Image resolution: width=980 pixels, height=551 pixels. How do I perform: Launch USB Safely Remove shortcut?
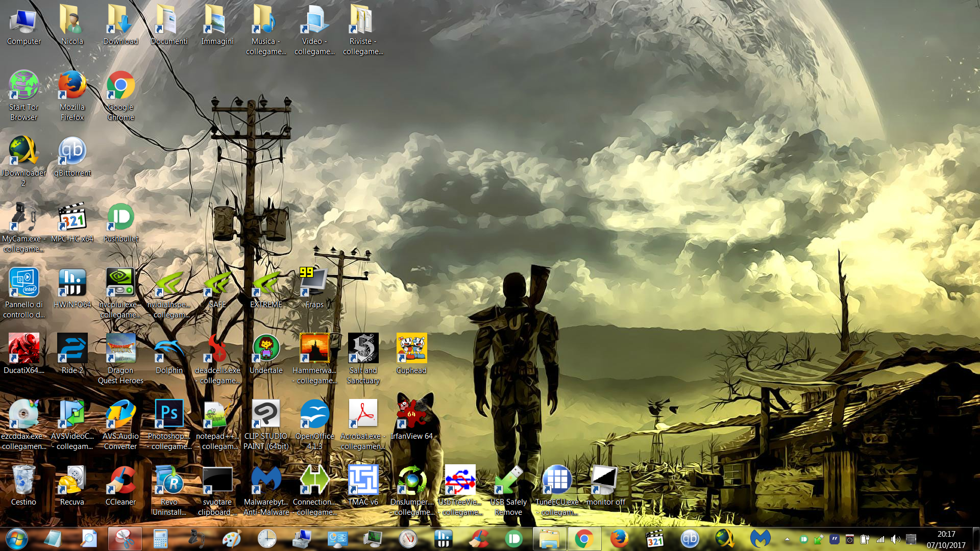tap(508, 491)
